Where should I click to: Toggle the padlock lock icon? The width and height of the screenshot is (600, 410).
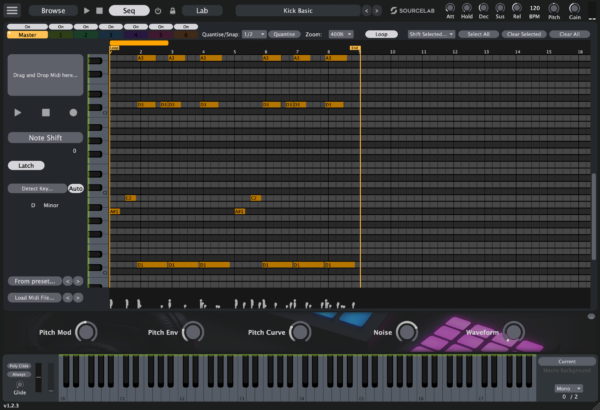pos(173,11)
